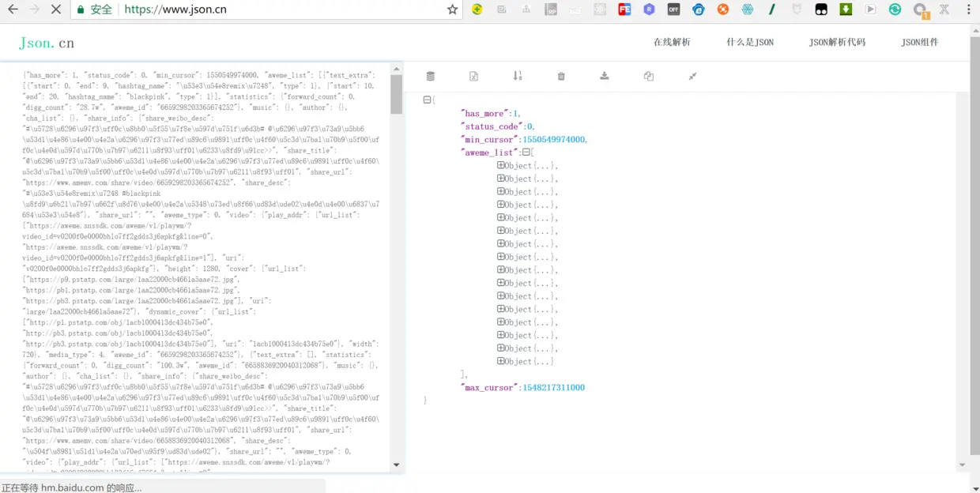The height and width of the screenshot is (493, 980).
Task: Click the green download arrow extension icon
Action: click(x=846, y=9)
